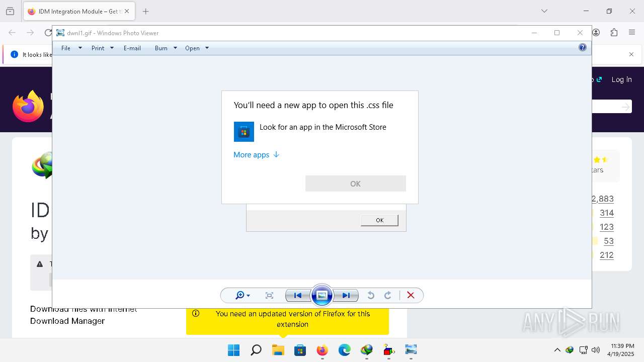Viewport: 644px width, 362px height.
Task: Open a new Firefox tab
Action: (x=145, y=11)
